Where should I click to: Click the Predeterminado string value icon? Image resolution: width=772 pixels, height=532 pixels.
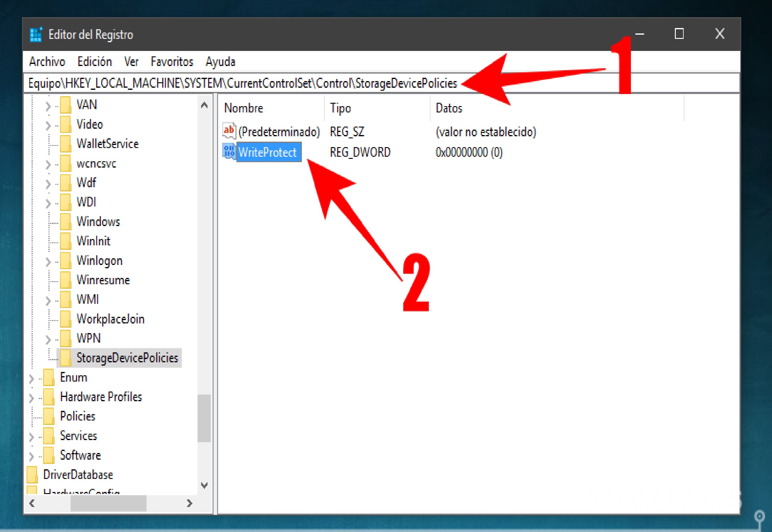229,131
